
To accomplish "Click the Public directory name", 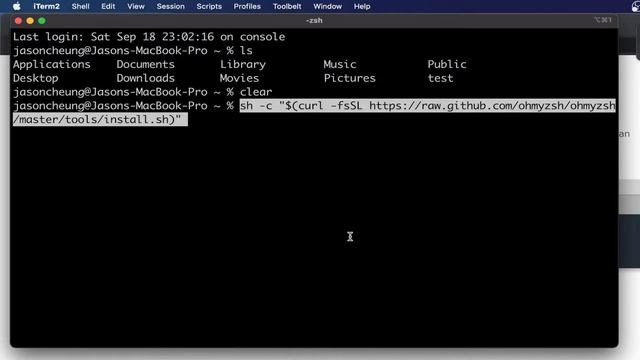I will point(447,64).
